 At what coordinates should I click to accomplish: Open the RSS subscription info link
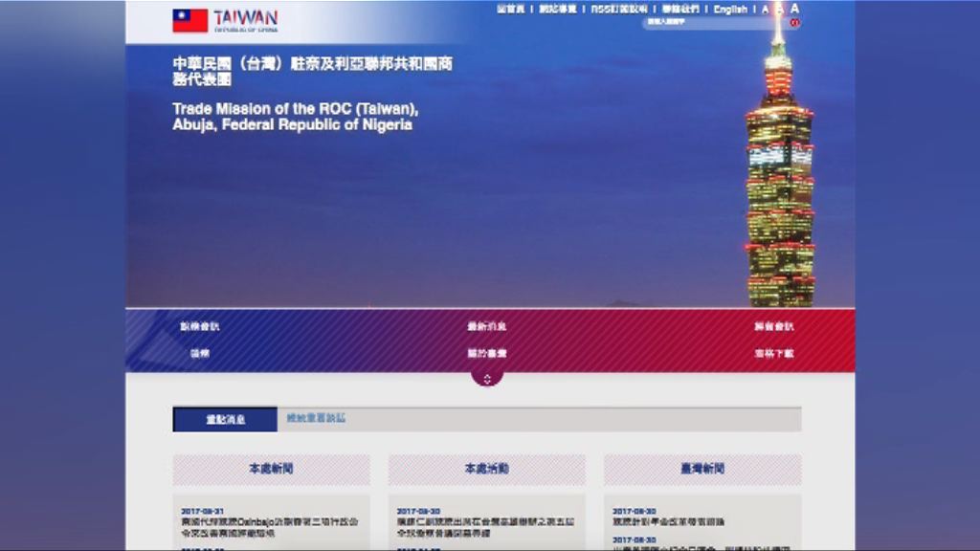click(618, 10)
